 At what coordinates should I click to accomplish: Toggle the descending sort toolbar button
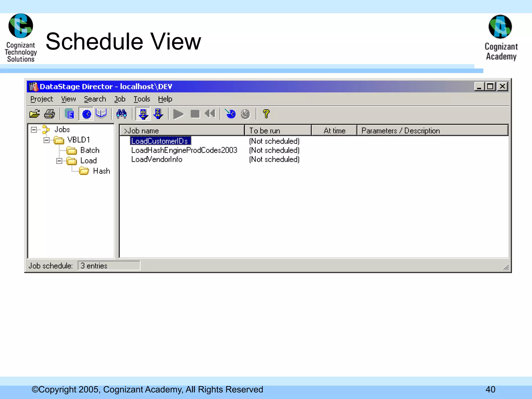(x=158, y=114)
